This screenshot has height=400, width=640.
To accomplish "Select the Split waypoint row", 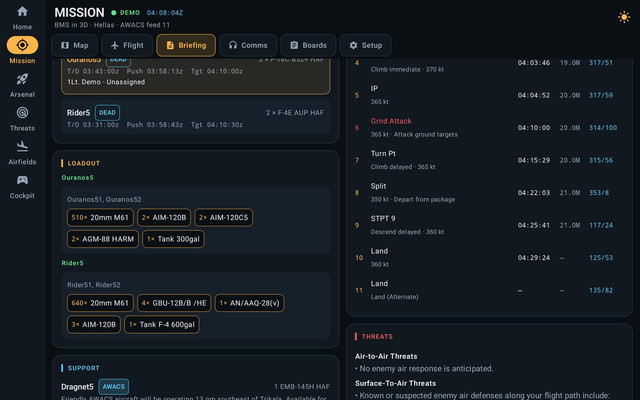I will (489, 192).
